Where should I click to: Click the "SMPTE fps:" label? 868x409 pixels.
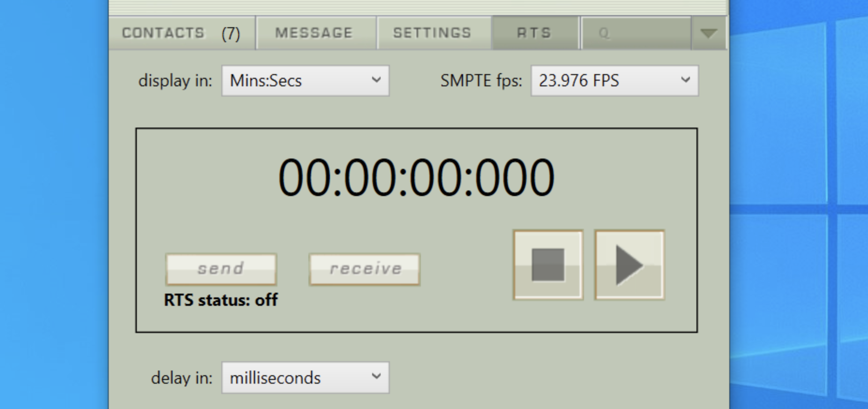click(481, 81)
